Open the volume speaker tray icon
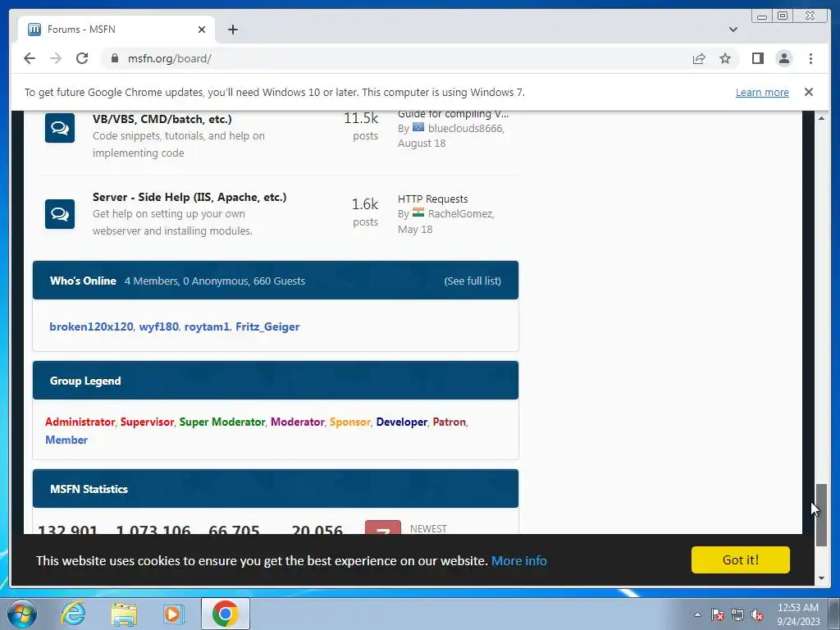 [757, 615]
